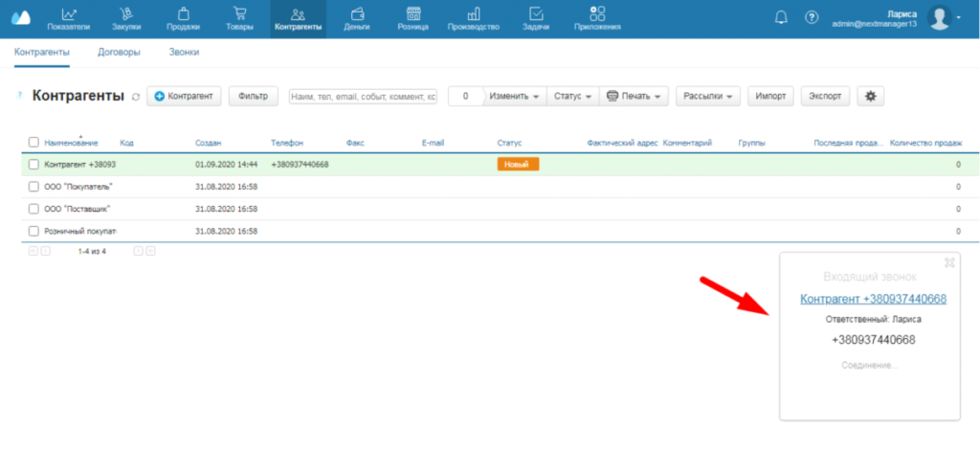Switch to the Договоры tab
Viewport: 980px width, 450px height.
119,53
